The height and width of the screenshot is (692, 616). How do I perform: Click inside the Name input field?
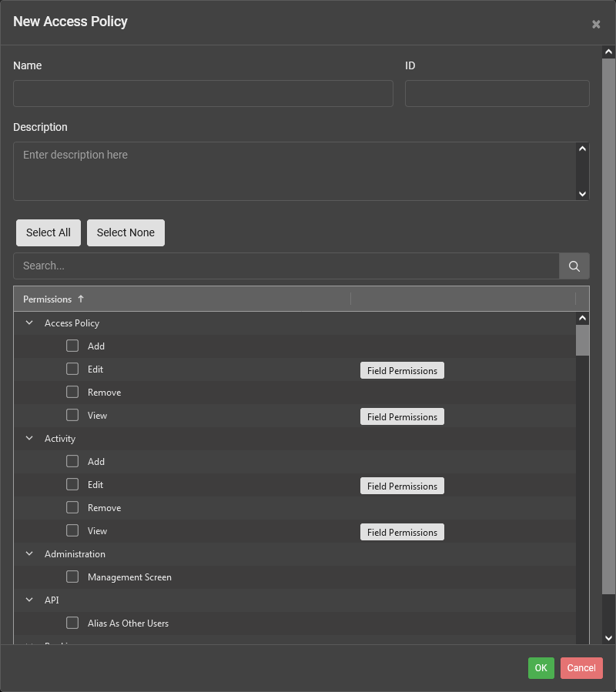click(203, 93)
